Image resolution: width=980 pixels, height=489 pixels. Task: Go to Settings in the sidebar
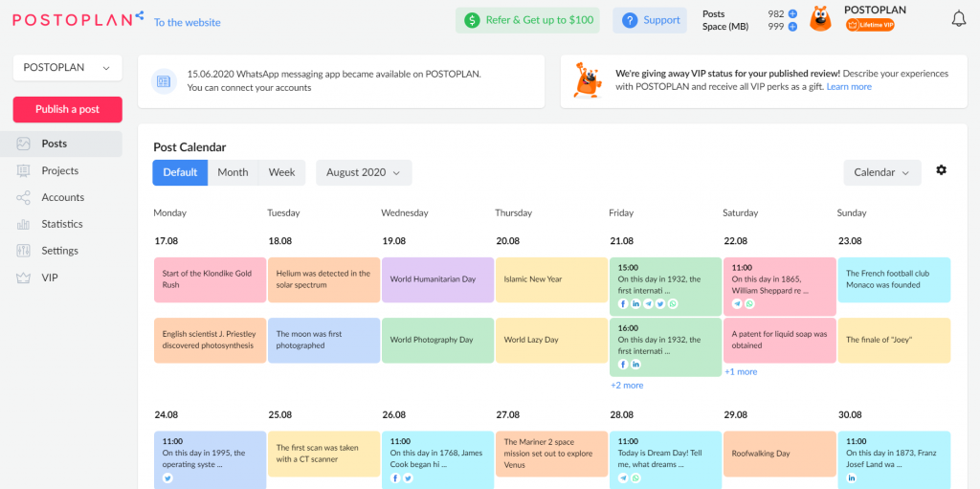[x=60, y=251]
